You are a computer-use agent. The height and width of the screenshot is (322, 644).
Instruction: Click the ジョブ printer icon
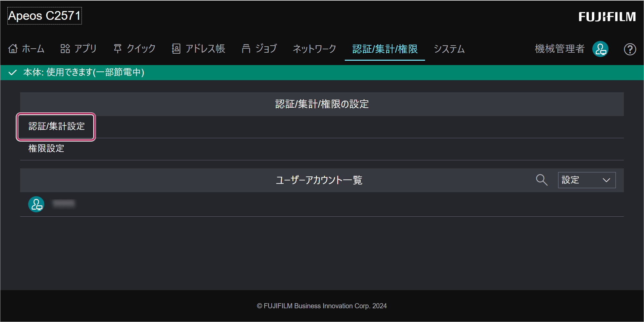(246, 49)
